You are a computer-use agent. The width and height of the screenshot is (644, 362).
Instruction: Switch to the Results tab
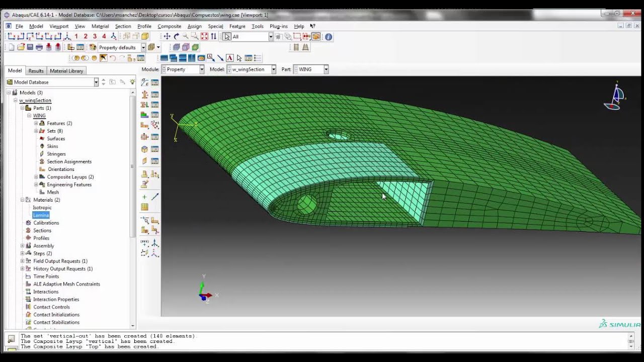pyautogui.click(x=36, y=71)
